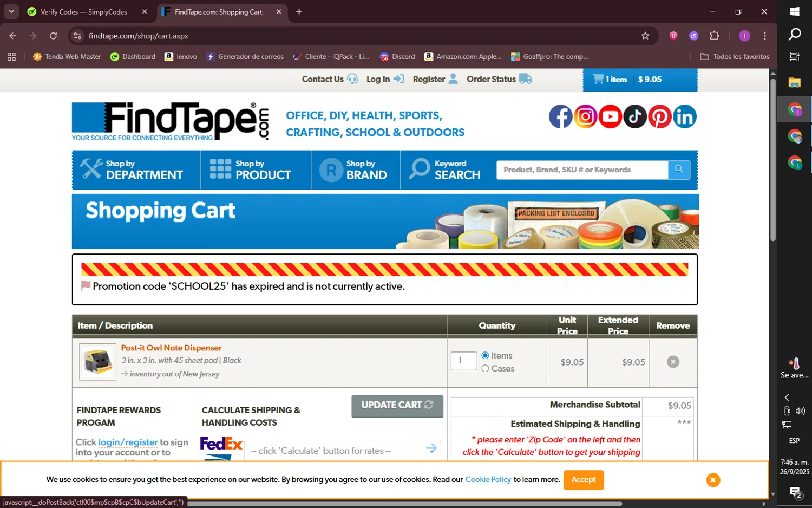Click the UPDATE CART button

[397, 406]
